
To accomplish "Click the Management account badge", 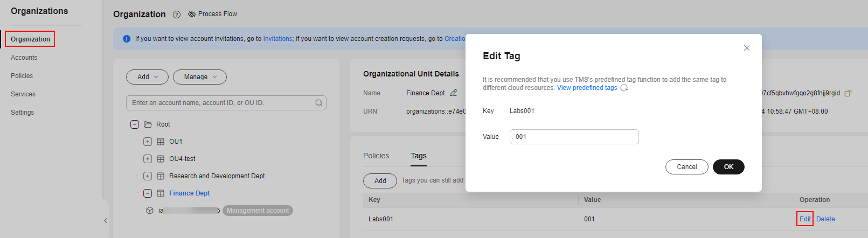I will [x=258, y=211].
